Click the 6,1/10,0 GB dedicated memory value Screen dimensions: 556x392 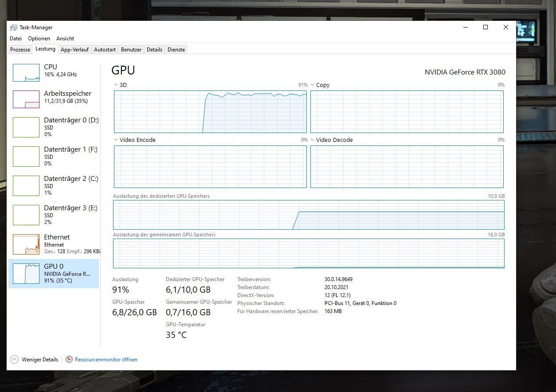coord(188,290)
